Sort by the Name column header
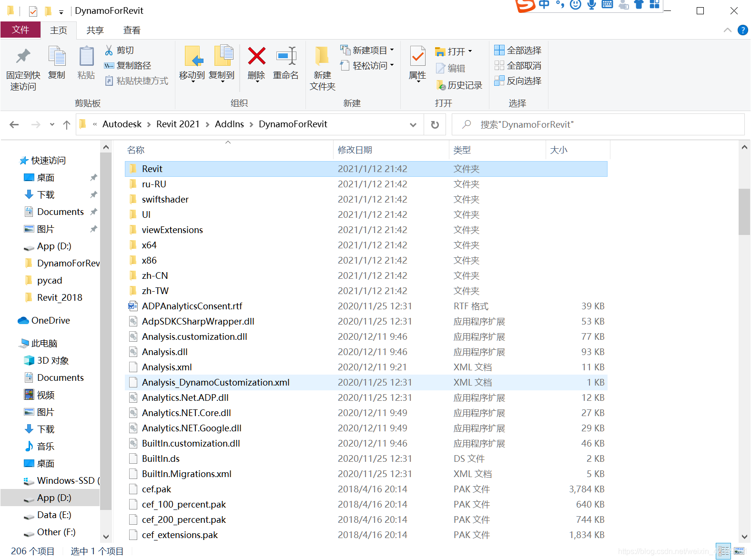 (x=228, y=150)
